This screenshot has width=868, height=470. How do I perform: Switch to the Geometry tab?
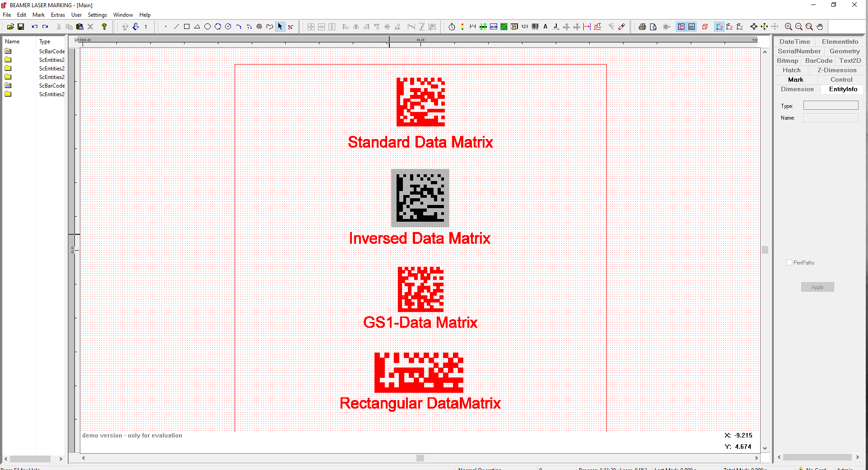coord(844,51)
